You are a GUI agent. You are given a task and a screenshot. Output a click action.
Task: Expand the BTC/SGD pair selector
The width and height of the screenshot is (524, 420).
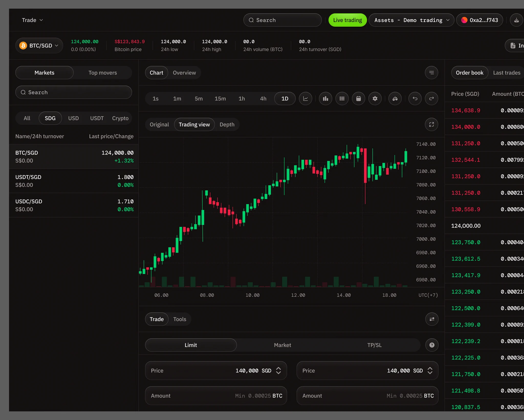click(x=39, y=46)
